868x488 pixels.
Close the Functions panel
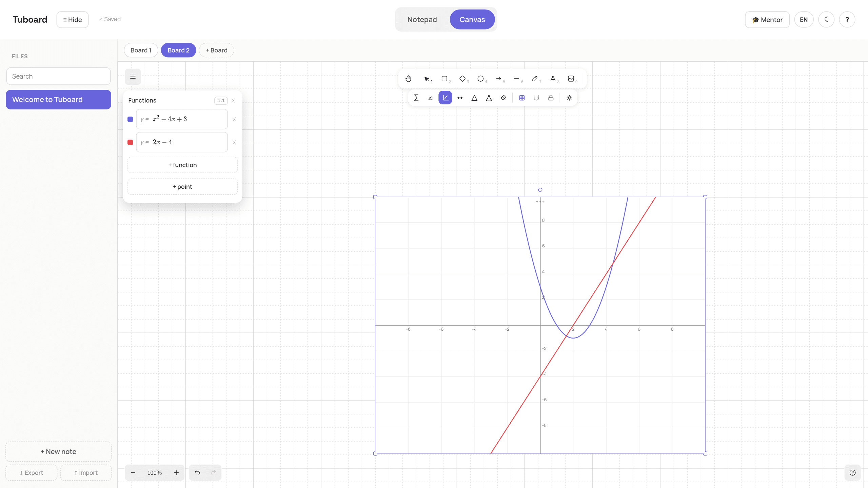pos(233,101)
